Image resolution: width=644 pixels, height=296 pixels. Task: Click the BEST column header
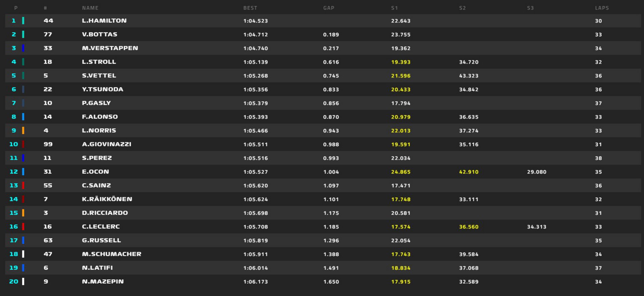pos(250,8)
